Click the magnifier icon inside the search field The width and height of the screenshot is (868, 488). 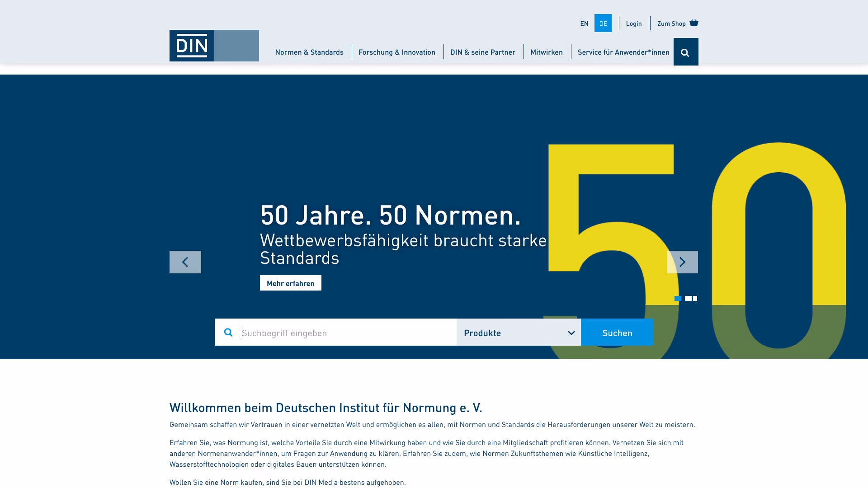point(228,332)
